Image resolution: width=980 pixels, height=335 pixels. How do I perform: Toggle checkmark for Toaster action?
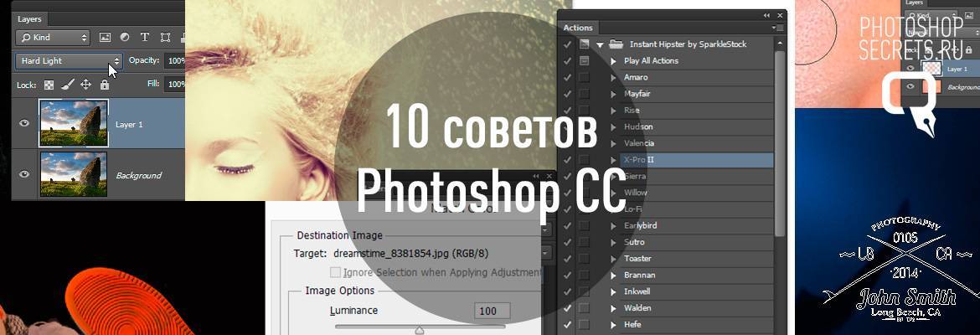[x=568, y=259]
